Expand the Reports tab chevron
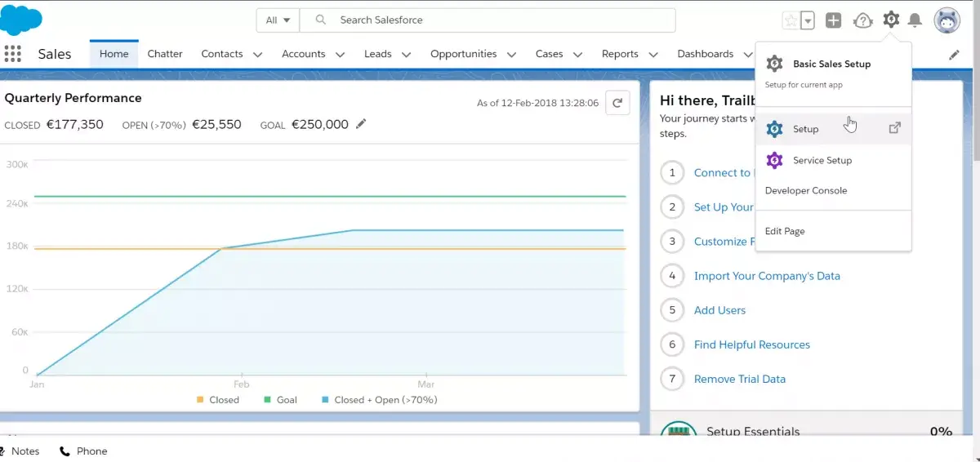Image resolution: width=980 pixels, height=462 pixels. click(653, 55)
